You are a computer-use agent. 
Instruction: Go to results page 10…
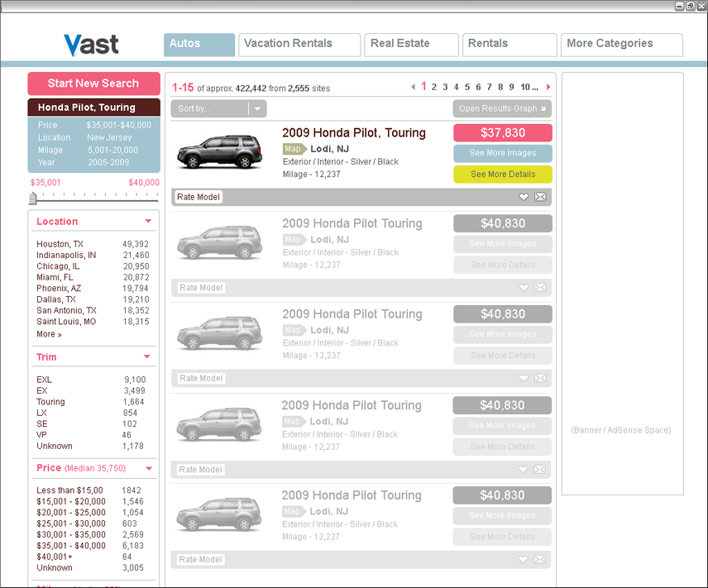[x=529, y=87]
